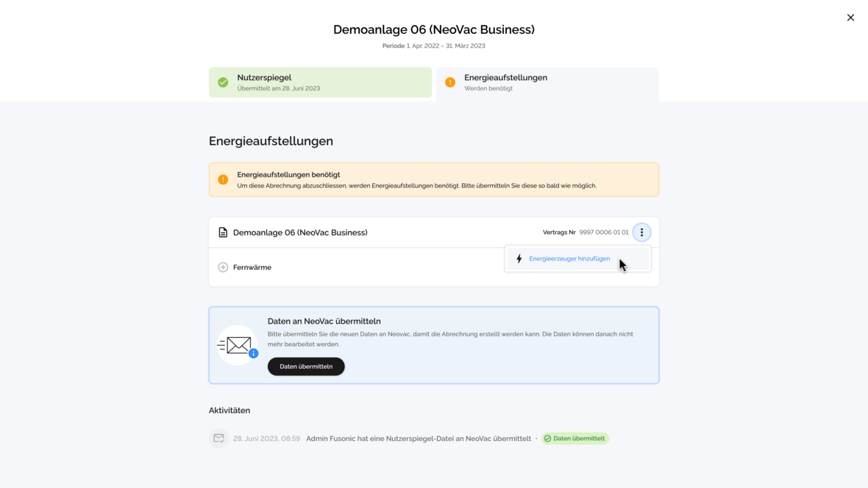The image size is (868, 488).
Task: Open the three-dot contract options menu
Action: click(x=641, y=233)
